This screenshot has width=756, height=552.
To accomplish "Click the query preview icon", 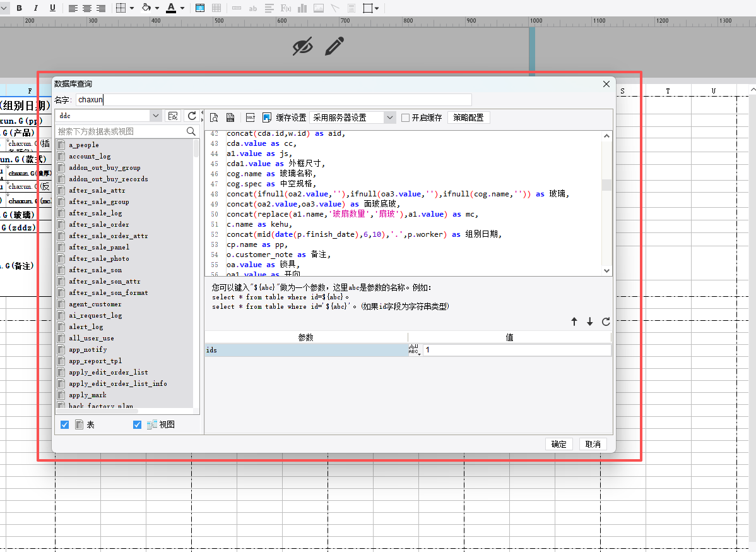I will coord(214,117).
